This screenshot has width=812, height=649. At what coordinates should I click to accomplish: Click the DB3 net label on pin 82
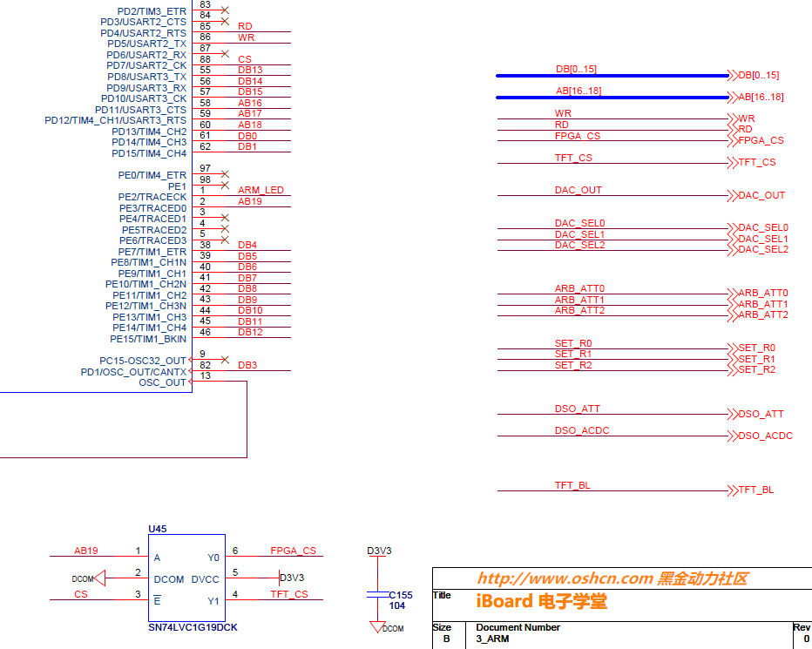coord(247,365)
